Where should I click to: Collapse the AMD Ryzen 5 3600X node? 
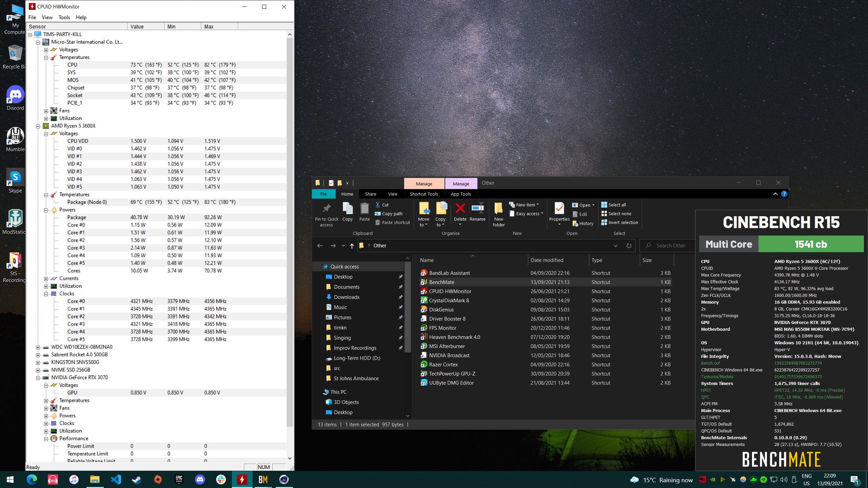[x=38, y=126]
